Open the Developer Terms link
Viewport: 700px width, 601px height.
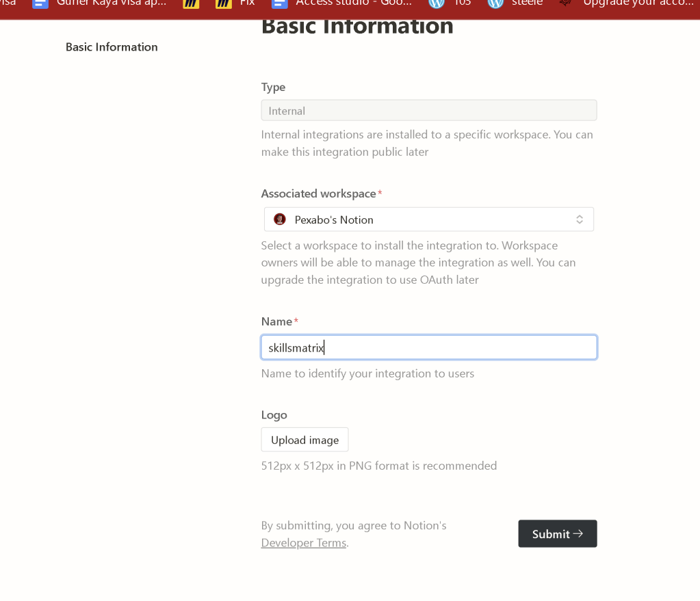pos(304,543)
